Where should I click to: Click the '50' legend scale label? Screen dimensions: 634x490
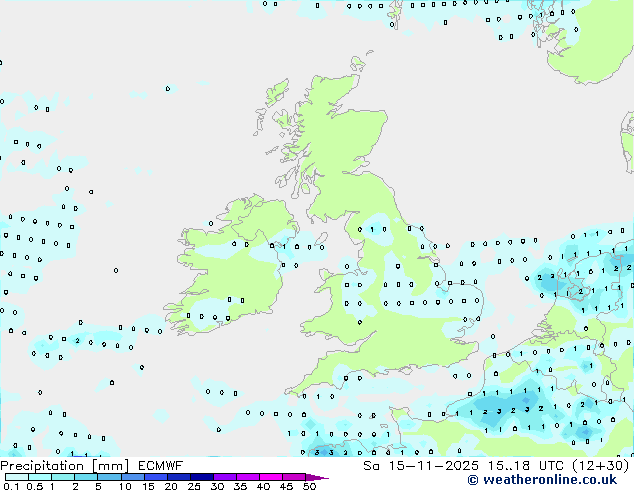tap(309, 486)
